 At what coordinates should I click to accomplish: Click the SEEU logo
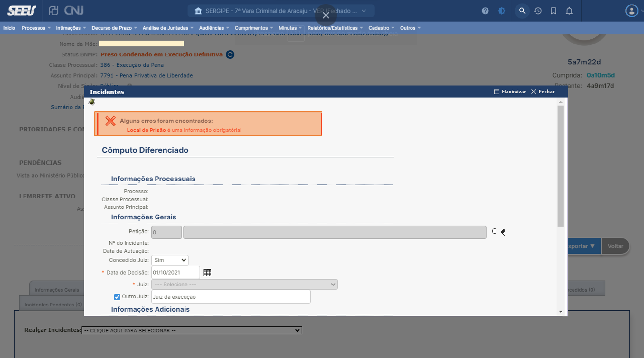pos(22,11)
